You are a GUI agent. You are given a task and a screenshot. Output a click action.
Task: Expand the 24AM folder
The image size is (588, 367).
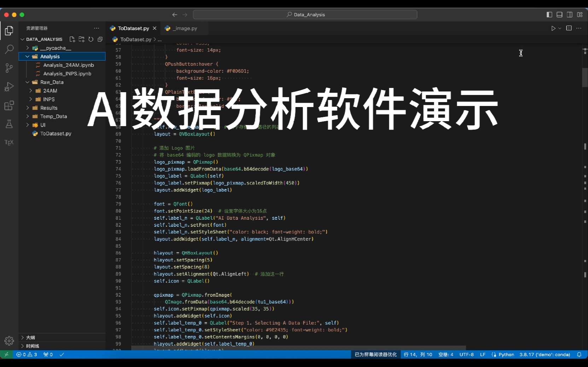31,91
